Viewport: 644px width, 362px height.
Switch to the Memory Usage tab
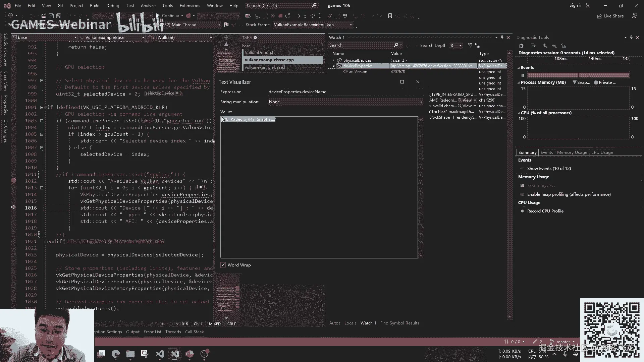coord(572,152)
